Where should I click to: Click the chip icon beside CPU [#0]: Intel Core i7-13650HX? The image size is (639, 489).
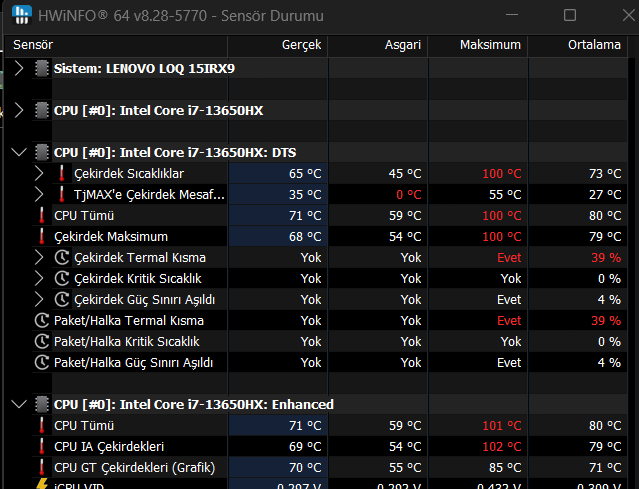pyautogui.click(x=42, y=110)
